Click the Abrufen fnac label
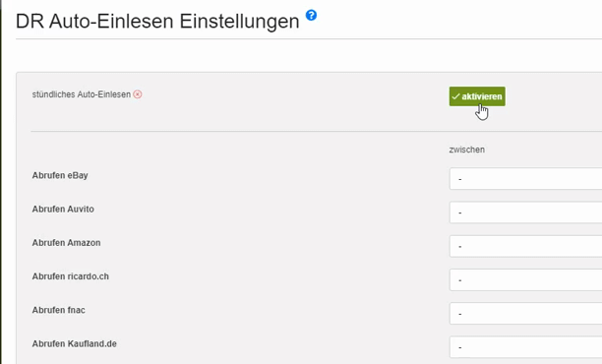 pos(59,310)
